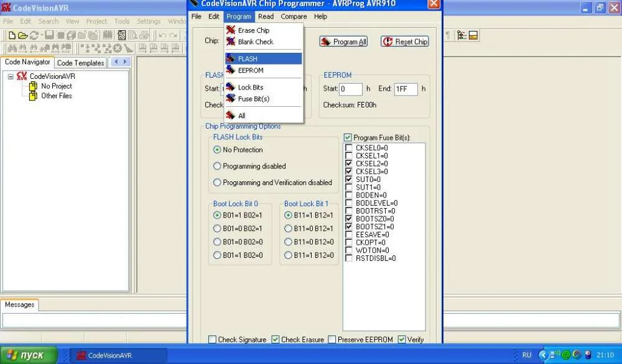
Task: Toggle the Program Fuse Bit(s) checkbox
Action: pos(348,137)
